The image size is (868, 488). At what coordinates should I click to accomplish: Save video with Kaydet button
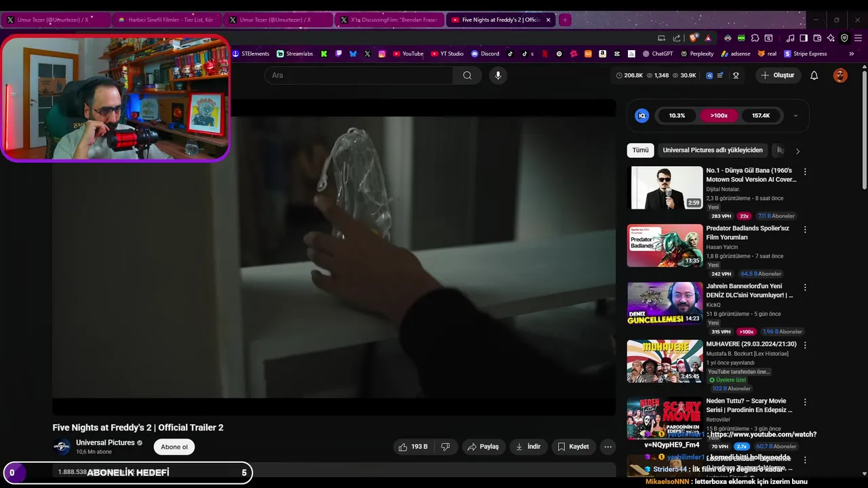tap(574, 447)
